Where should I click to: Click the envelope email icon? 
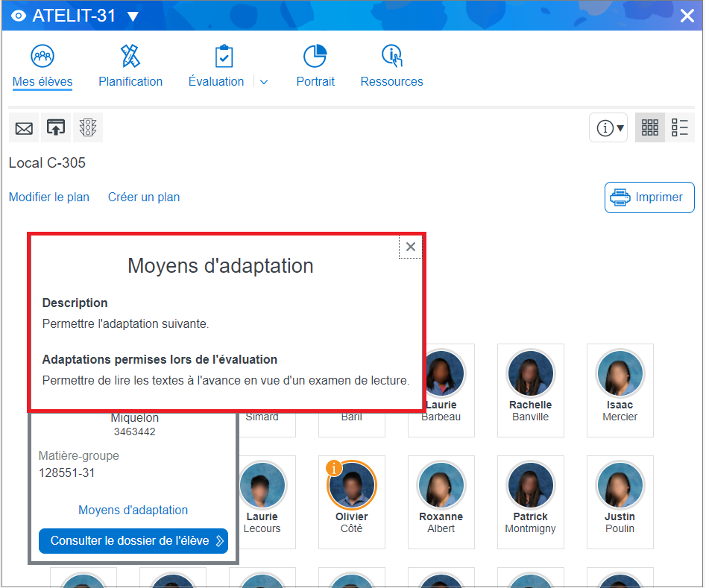click(x=24, y=128)
